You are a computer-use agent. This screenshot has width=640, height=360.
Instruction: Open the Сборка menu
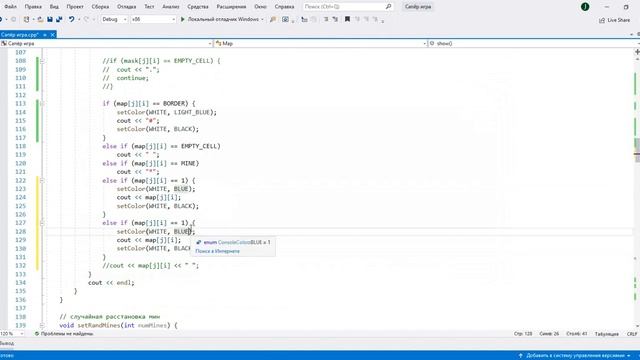[x=100, y=7]
